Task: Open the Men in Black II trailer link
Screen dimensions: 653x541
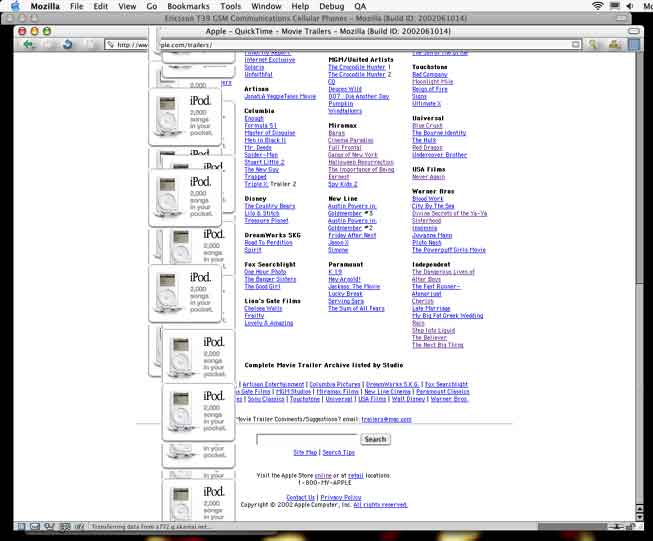Action: [x=265, y=140]
